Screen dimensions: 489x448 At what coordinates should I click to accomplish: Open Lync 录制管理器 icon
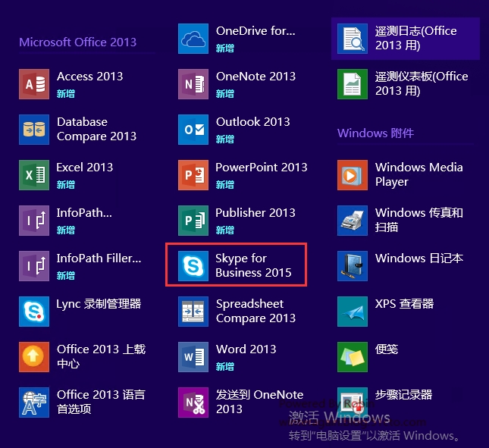coord(34,312)
